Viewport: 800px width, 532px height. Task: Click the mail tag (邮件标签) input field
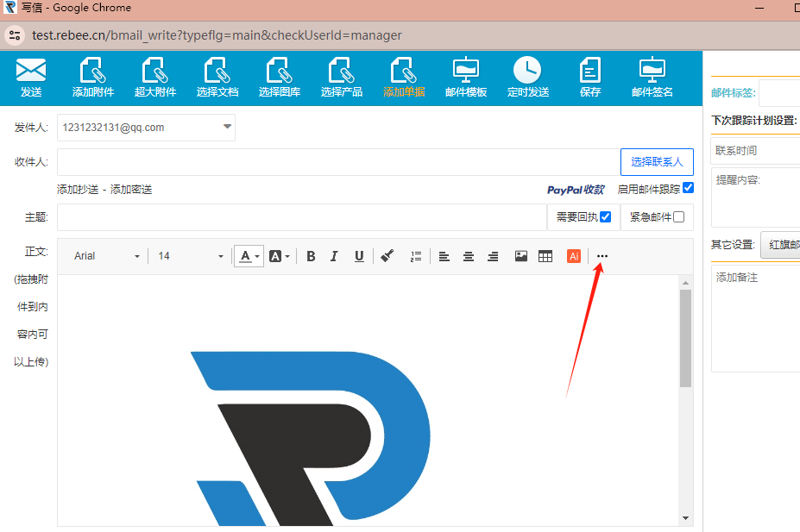[x=779, y=93]
